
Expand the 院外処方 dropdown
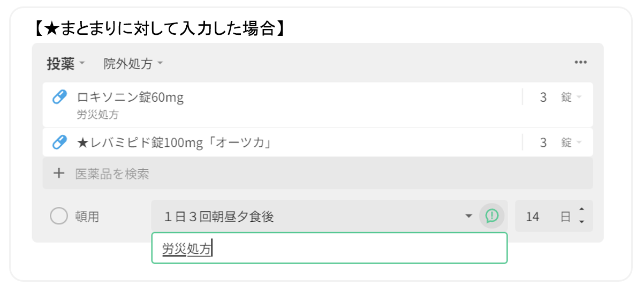tap(133, 64)
